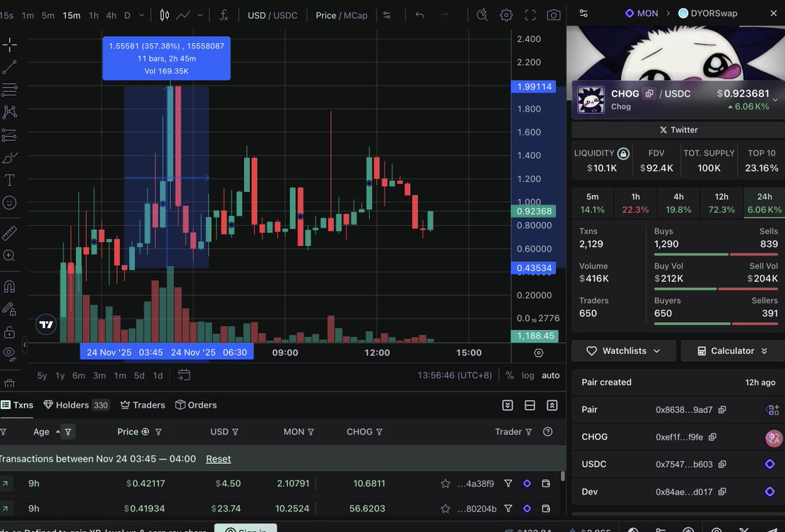
Task: Click the Sign in button
Action: pyautogui.click(x=245, y=528)
